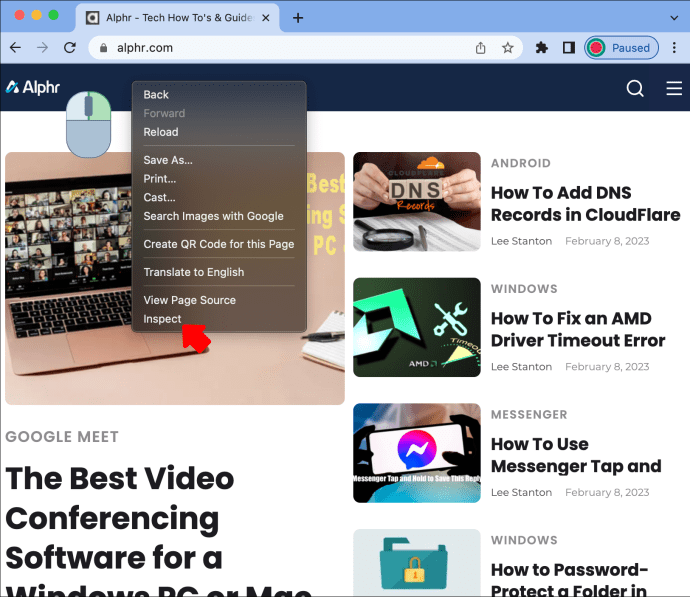Click February 8, 2023 under AMD article
Viewport: 690px width, 597px height.
click(x=607, y=366)
